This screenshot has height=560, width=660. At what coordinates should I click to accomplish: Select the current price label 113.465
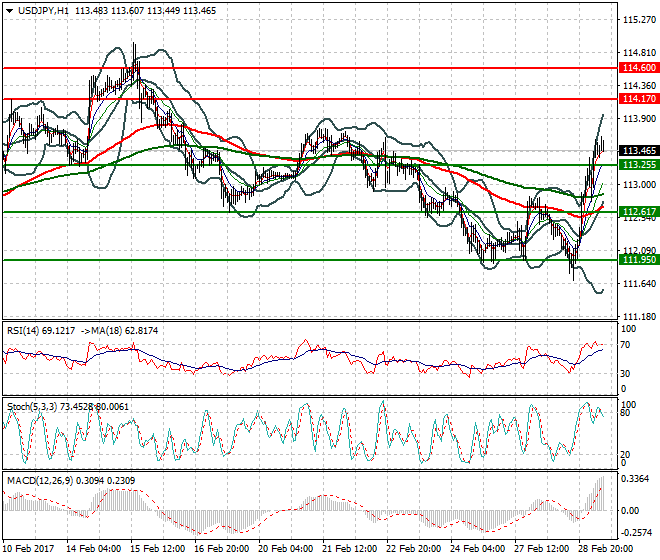tap(638, 150)
